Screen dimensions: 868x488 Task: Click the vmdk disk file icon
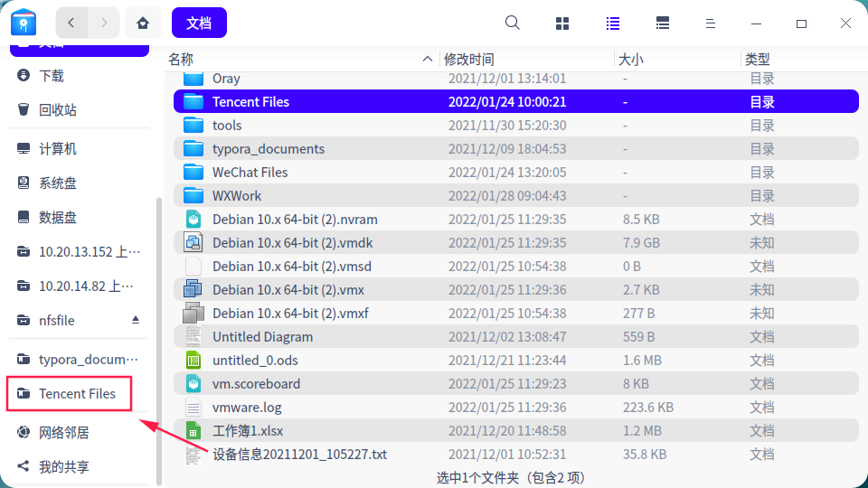click(x=193, y=242)
